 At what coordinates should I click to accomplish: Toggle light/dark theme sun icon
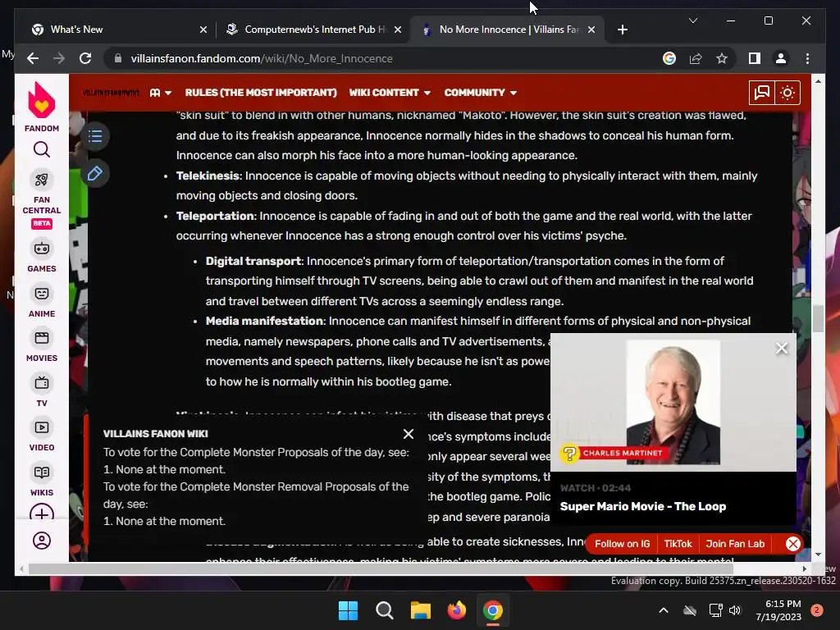(x=787, y=93)
